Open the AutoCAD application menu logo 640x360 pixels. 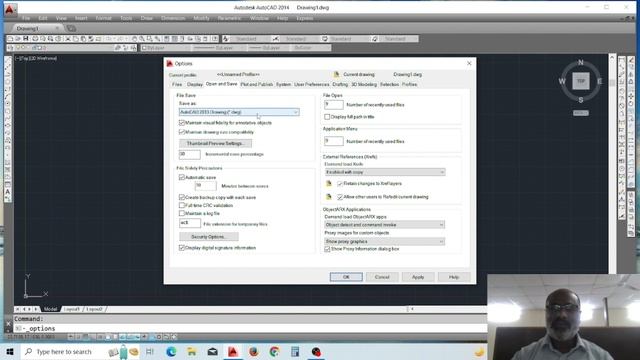pyautogui.click(x=9, y=9)
